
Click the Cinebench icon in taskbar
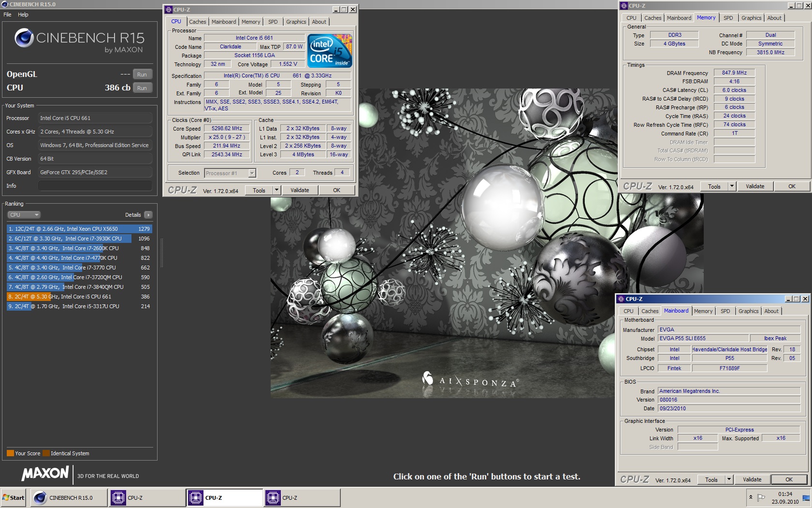click(40, 497)
